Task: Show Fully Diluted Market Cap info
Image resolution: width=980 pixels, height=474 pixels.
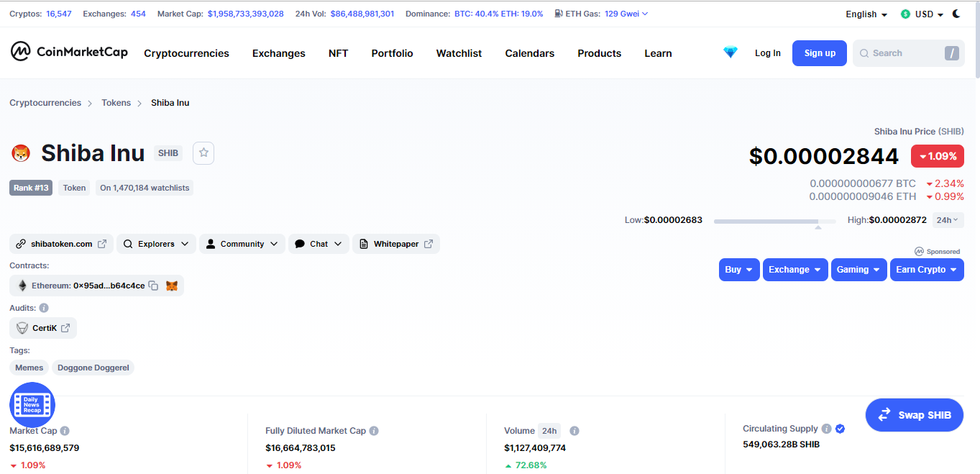Action: point(374,431)
